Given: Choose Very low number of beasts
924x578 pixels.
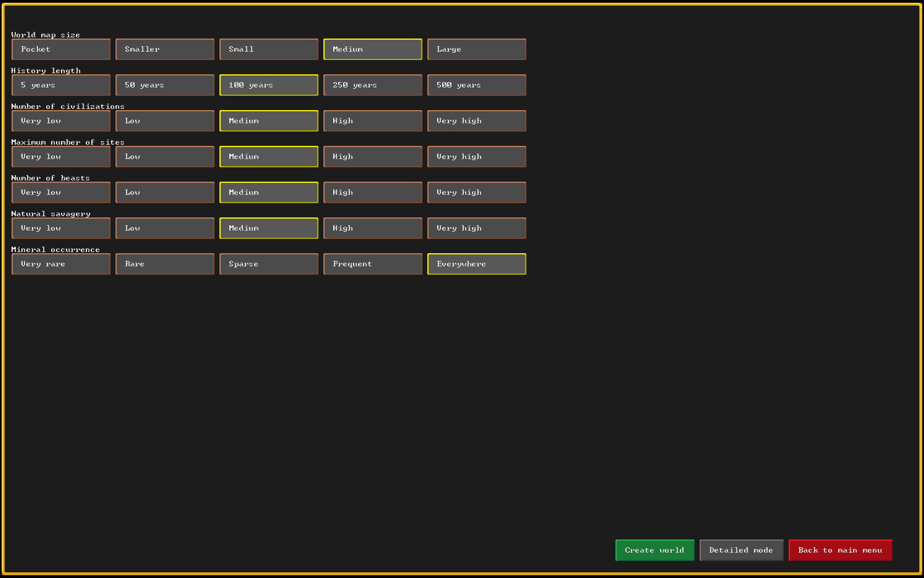Looking at the screenshot, I should click(61, 193).
